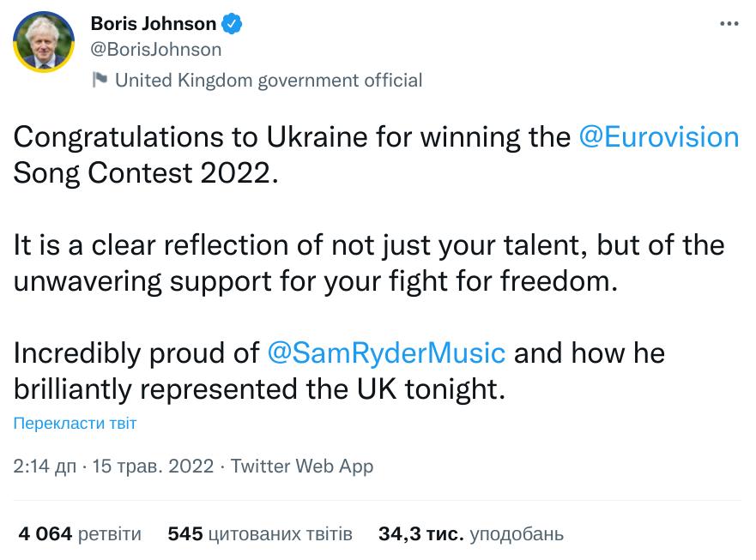Show the 34,3 тис. уподобань likes list

pos(471,534)
